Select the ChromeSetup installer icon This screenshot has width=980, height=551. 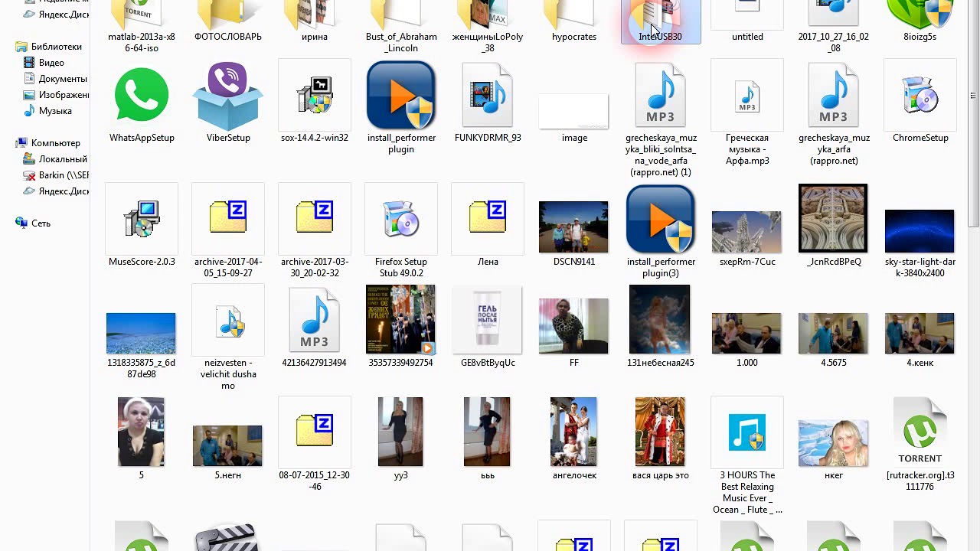(920, 96)
